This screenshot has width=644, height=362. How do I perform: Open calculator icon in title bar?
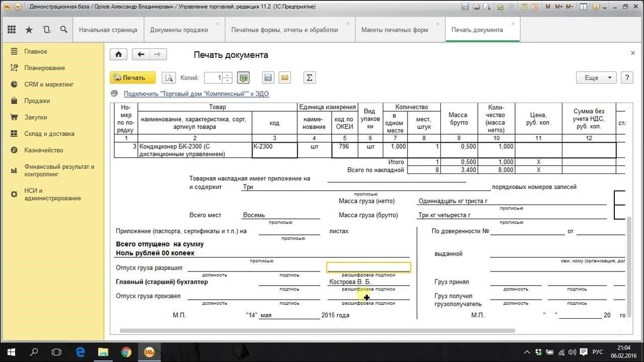(x=525, y=7)
